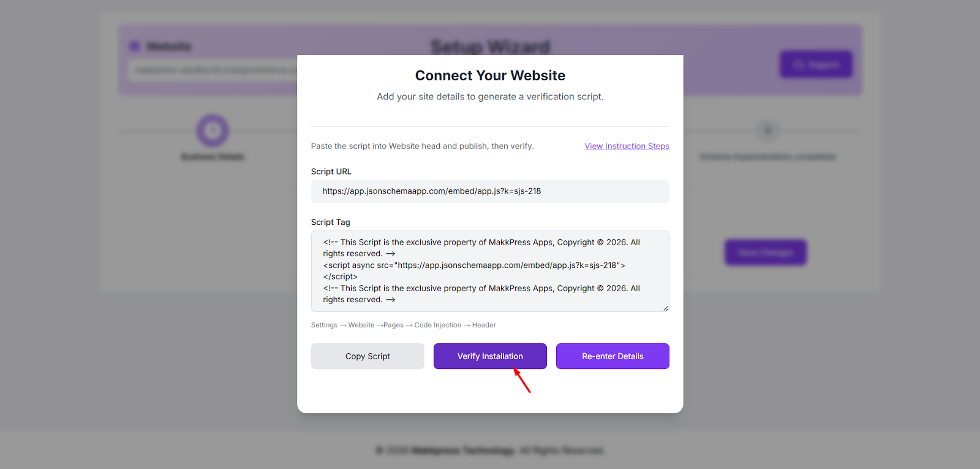980x469 pixels.
Task: Select the Business Details step circle
Action: [x=213, y=130]
